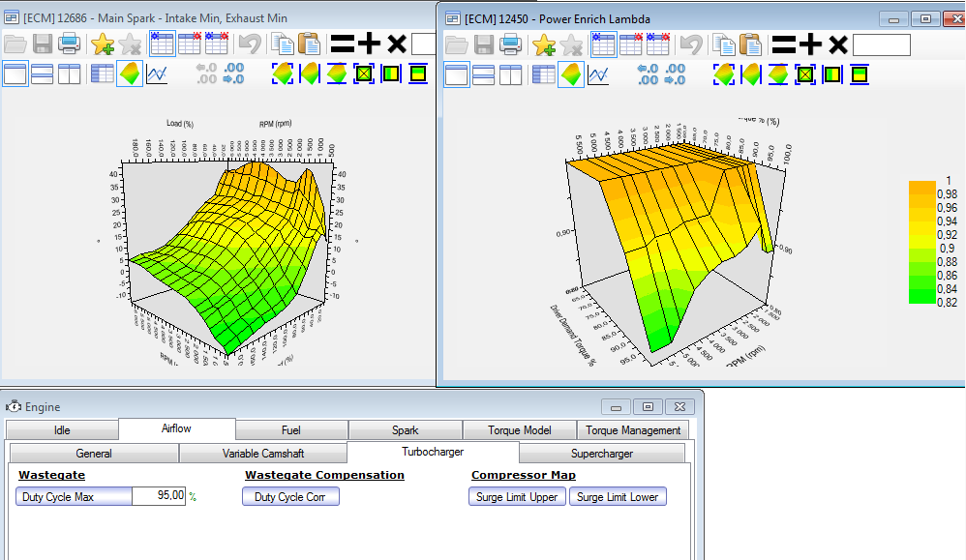This screenshot has height=560, width=966.
Task: Add favorite star in Main Spark window
Action: pyautogui.click(x=102, y=44)
